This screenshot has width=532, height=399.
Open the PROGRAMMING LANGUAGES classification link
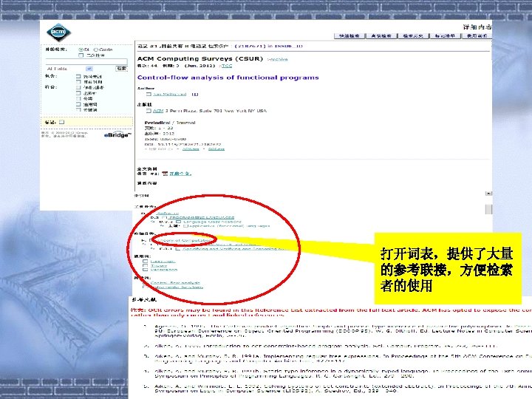click(202, 217)
